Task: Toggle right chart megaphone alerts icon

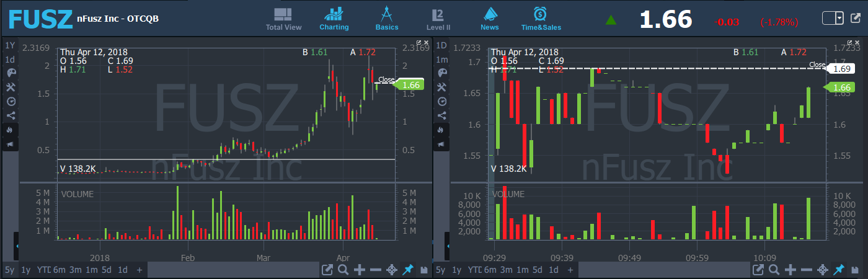Action: pyautogui.click(x=442, y=144)
